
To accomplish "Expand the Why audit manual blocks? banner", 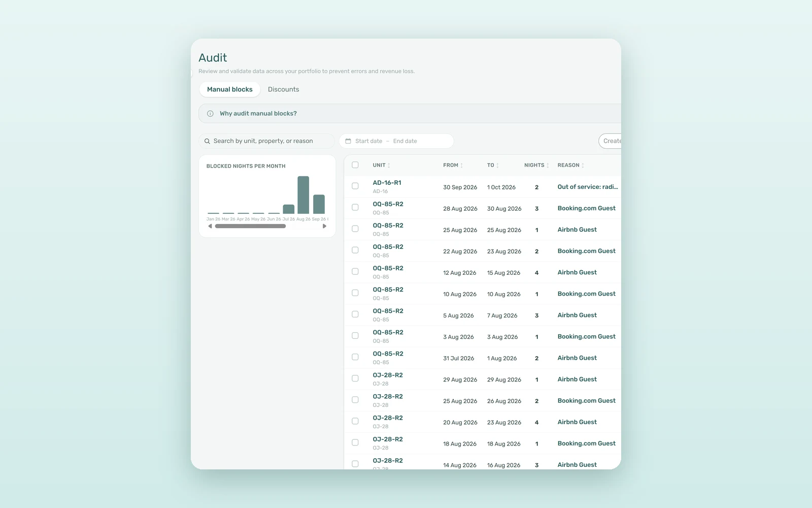I will (x=410, y=113).
